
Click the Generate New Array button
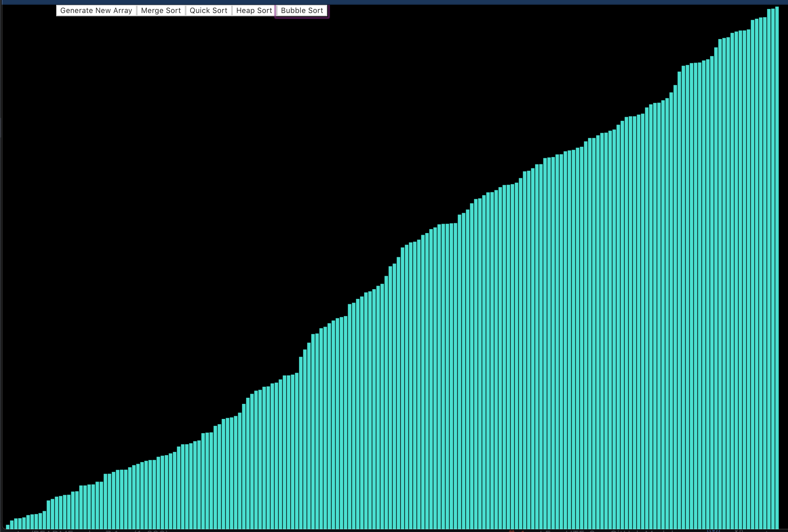tap(96, 11)
